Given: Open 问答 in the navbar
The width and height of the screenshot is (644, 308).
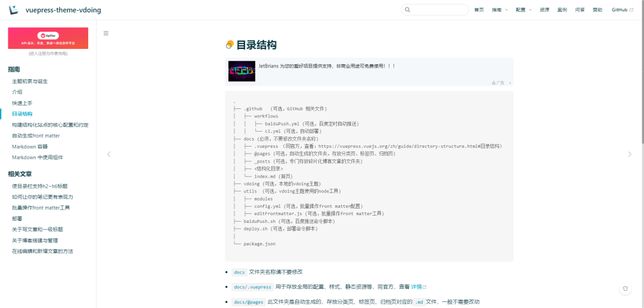Looking at the screenshot, I should (580, 10).
